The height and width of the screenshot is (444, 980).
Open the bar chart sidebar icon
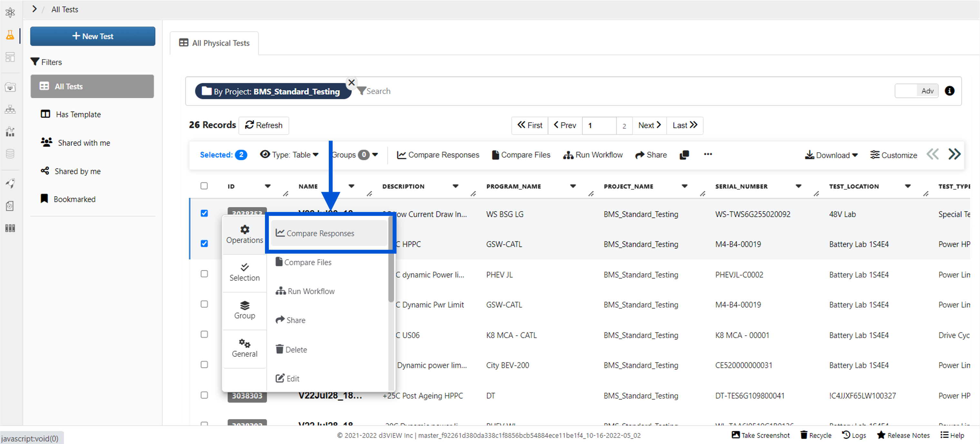pos(10,132)
